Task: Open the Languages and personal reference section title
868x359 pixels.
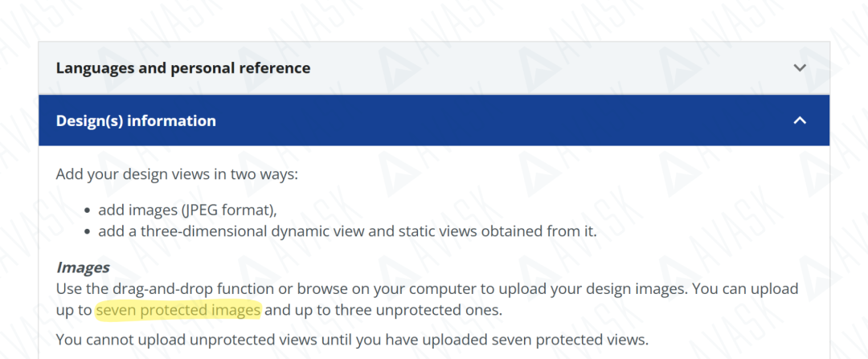Action: click(182, 68)
